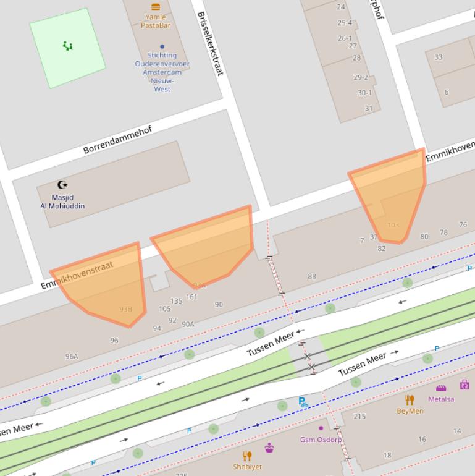Select the cupcake pastry shop icon
This screenshot has width=475, height=476.
(269, 448)
